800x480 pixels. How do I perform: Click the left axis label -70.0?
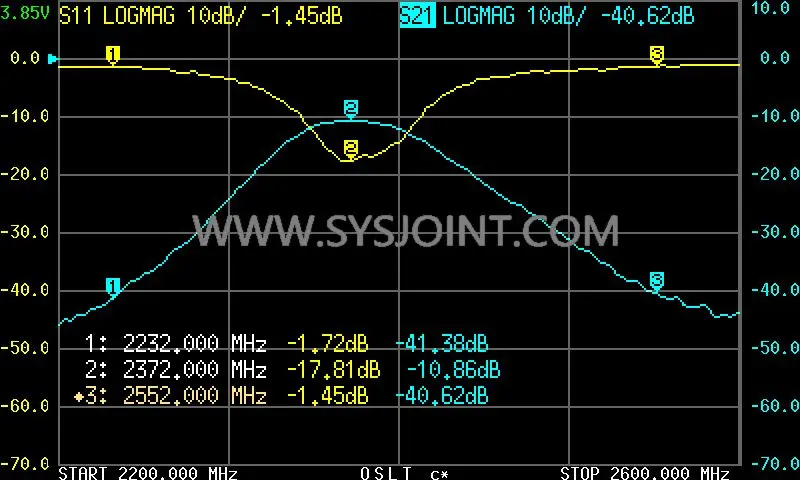coord(25,464)
